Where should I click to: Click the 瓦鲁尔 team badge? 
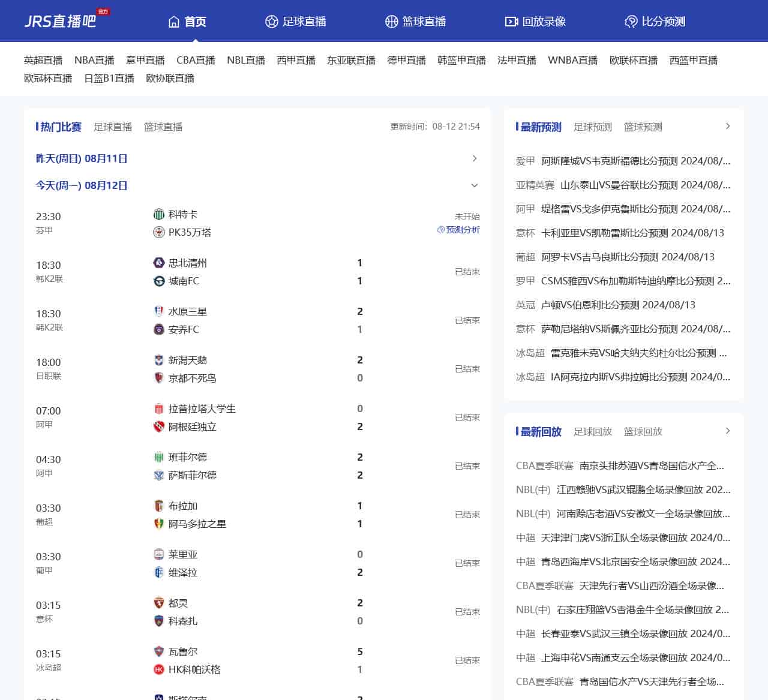click(x=159, y=651)
